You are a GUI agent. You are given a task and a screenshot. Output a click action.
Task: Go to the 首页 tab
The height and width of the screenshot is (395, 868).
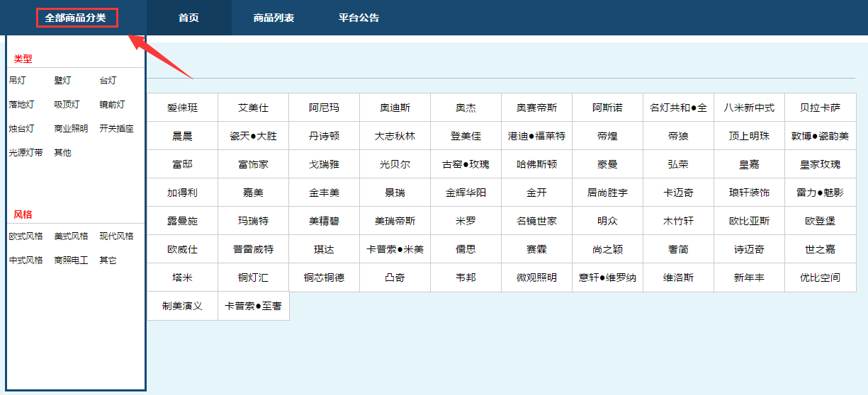(188, 18)
